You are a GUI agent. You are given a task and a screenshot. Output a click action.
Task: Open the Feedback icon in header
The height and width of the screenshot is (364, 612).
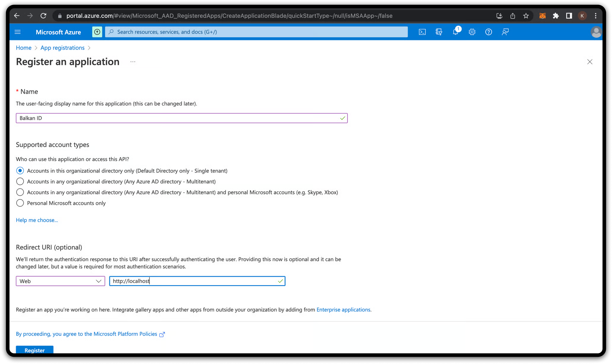click(x=505, y=32)
